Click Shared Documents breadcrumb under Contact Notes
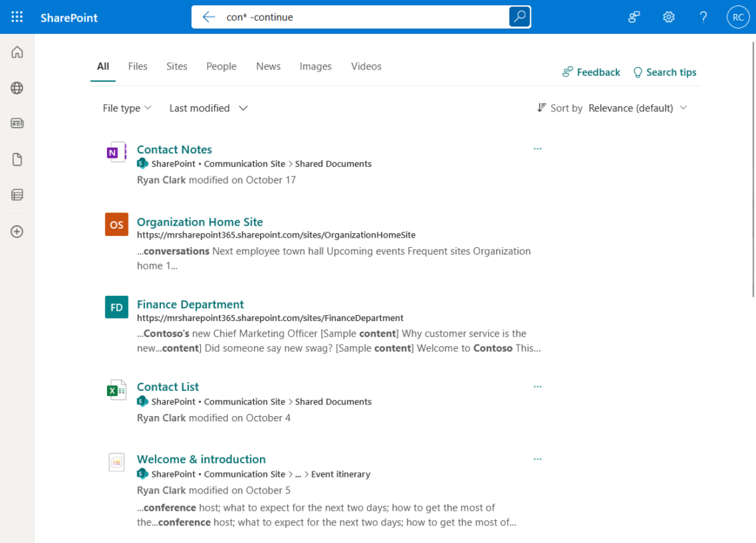 (x=333, y=164)
